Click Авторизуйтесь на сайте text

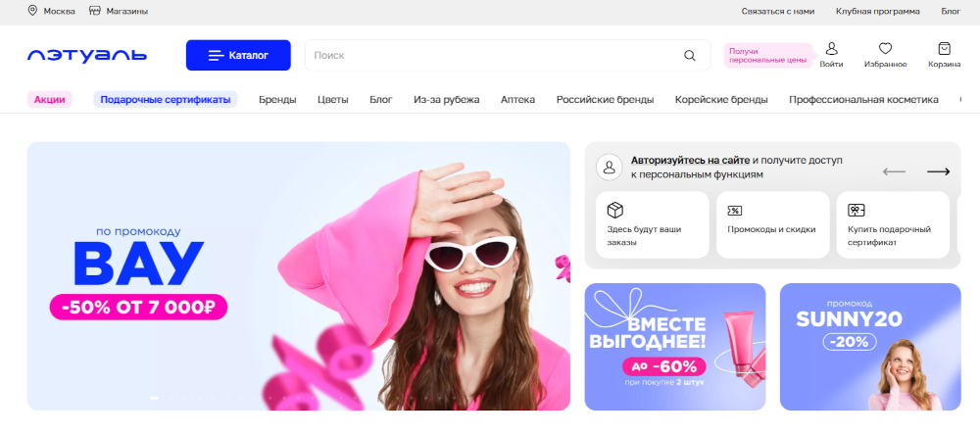point(690,160)
